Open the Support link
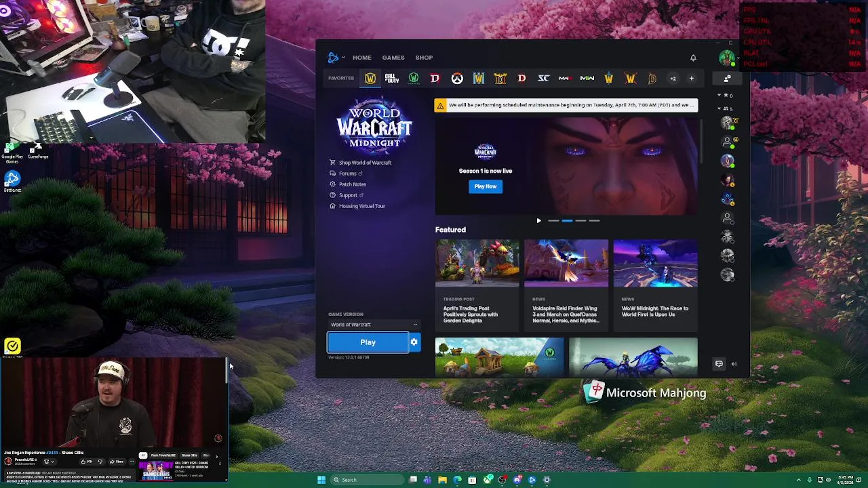The width and height of the screenshot is (868, 488). 347,195
